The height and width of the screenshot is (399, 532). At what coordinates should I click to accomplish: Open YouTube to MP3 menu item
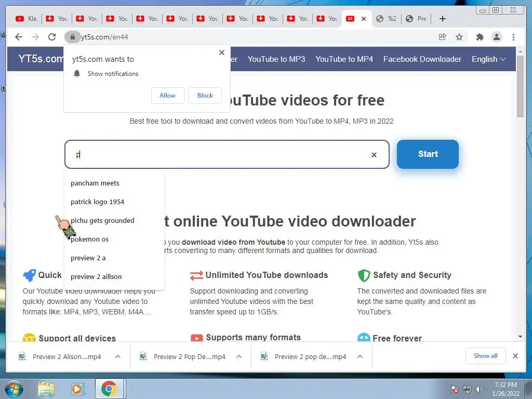tap(276, 59)
